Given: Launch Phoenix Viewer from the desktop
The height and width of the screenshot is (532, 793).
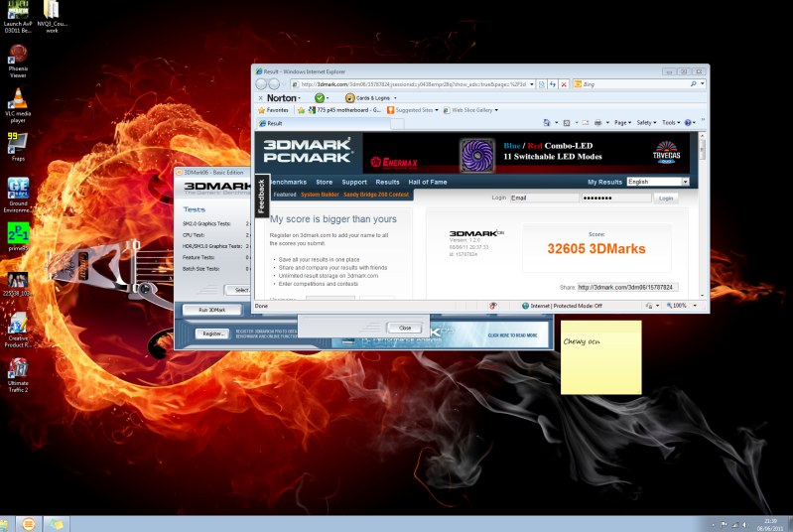Looking at the screenshot, I should 18,61.
